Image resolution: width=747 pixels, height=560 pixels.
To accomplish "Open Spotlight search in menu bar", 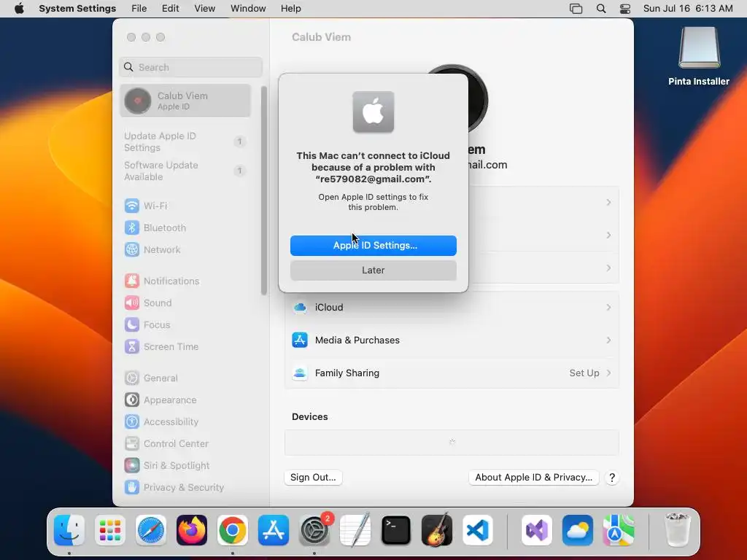I will click(601, 9).
